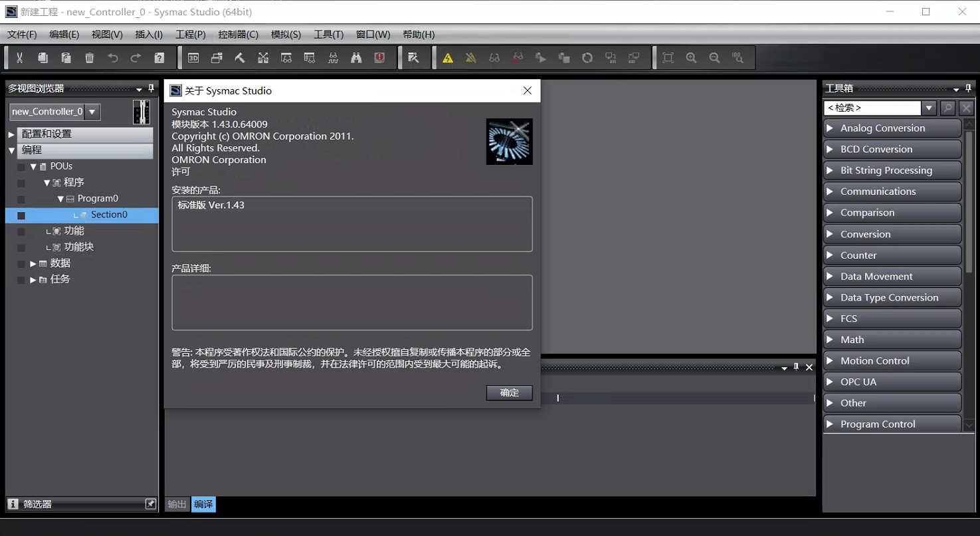Toggle pin on 工具箱 panel
980x536 pixels.
968,88
